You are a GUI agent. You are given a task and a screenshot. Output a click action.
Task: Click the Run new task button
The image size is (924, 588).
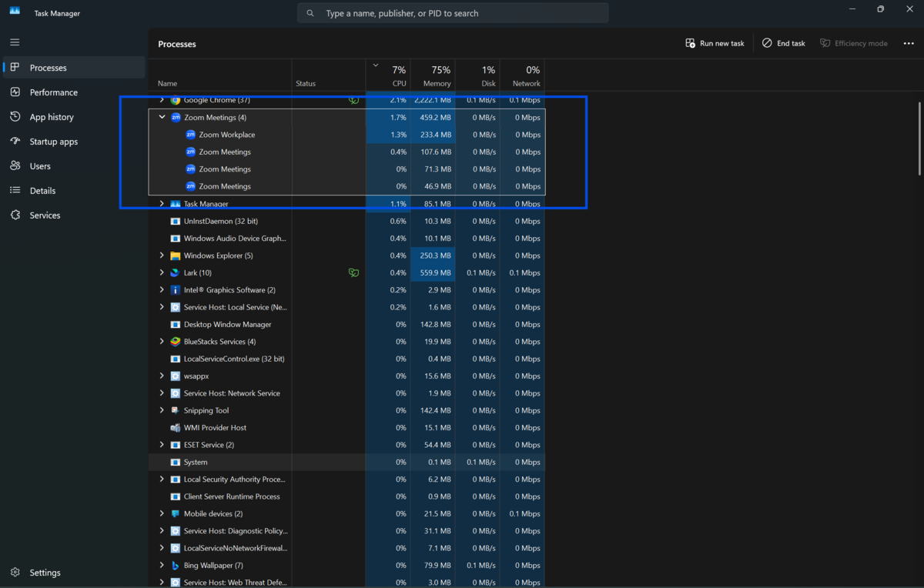715,44
